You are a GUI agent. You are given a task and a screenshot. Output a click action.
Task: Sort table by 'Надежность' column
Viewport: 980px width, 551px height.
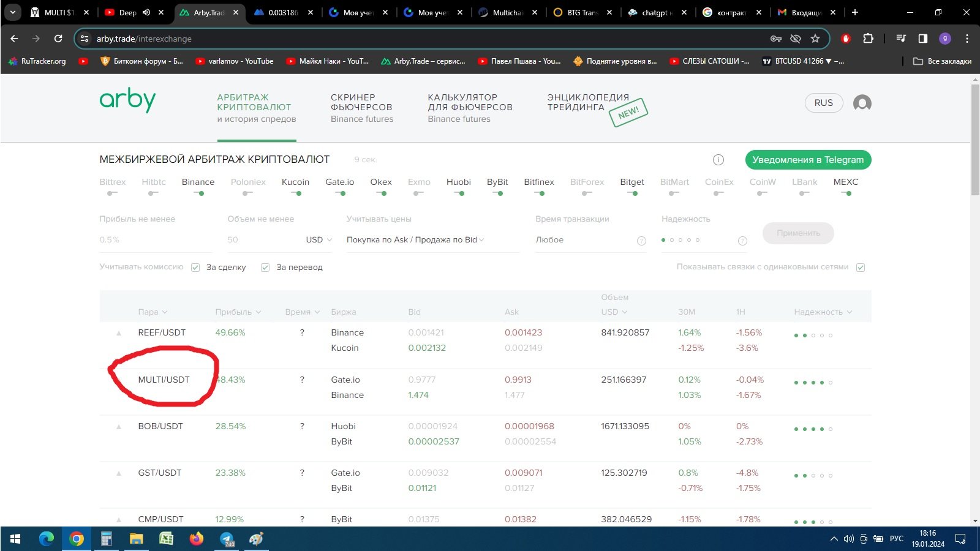(x=823, y=312)
